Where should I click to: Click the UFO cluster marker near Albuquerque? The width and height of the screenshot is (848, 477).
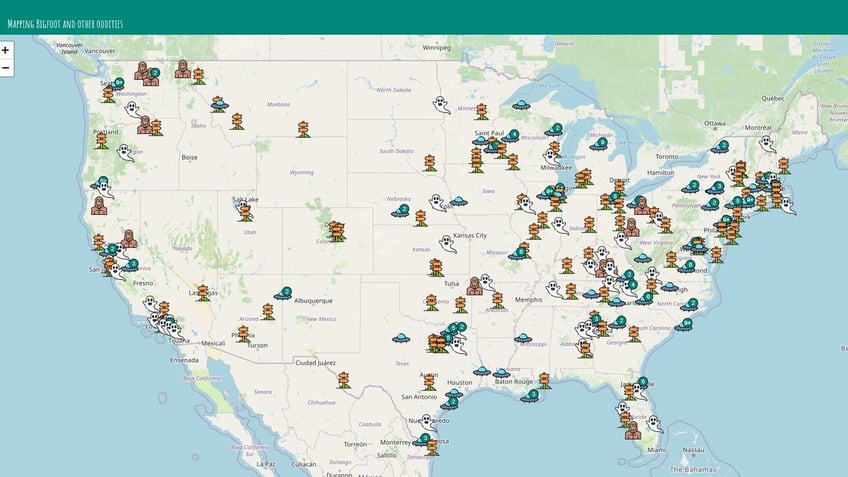(283, 294)
